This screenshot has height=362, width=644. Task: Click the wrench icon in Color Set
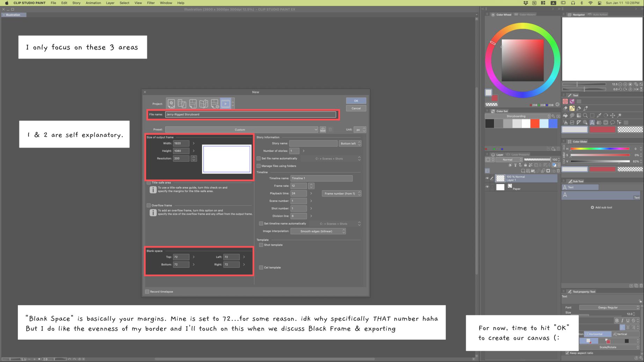pos(553,116)
